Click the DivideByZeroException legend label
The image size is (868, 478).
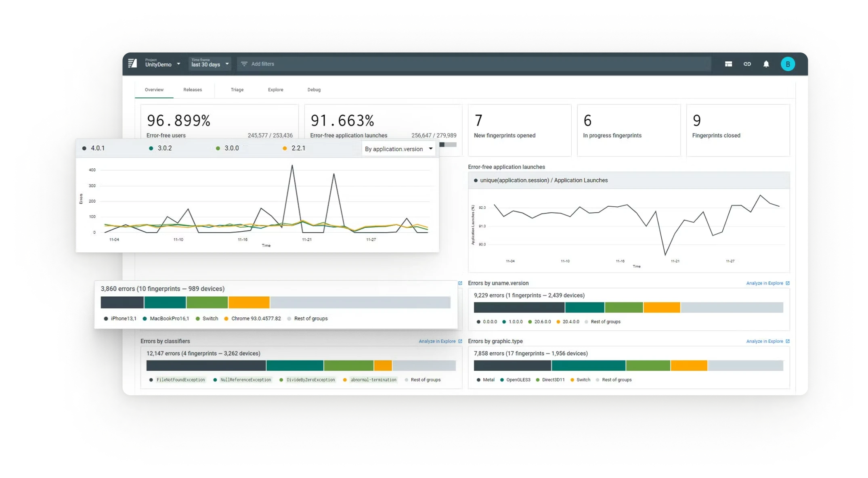click(x=310, y=380)
